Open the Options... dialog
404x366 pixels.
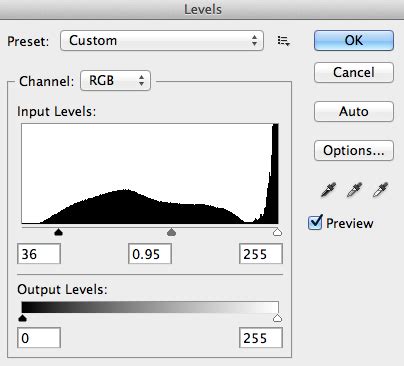[354, 151]
